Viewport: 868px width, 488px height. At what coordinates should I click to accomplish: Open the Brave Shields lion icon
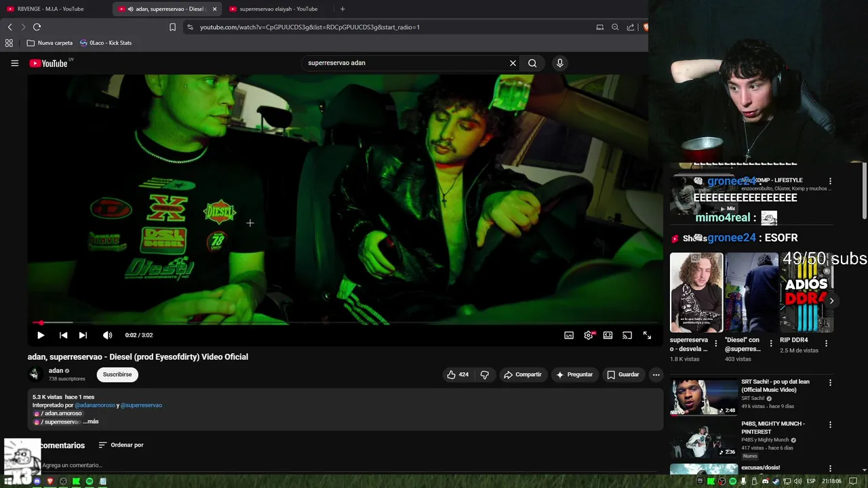pyautogui.click(x=645, y=27)
